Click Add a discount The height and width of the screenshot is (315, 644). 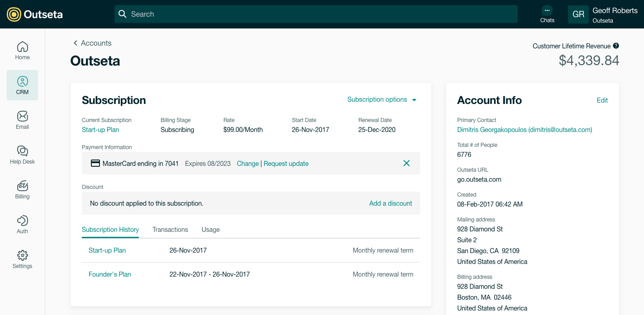(x=390, y=203)
